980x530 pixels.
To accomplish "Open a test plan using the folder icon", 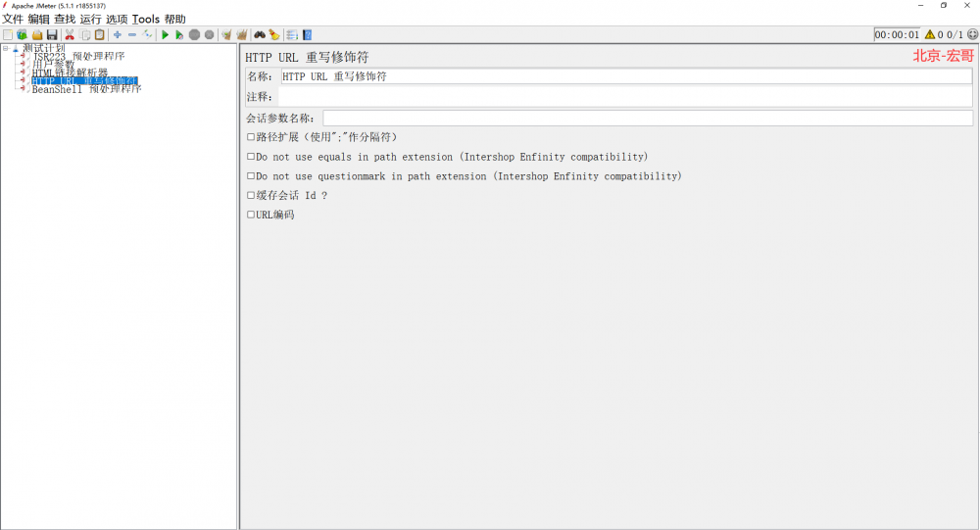I will coord(37,35).
